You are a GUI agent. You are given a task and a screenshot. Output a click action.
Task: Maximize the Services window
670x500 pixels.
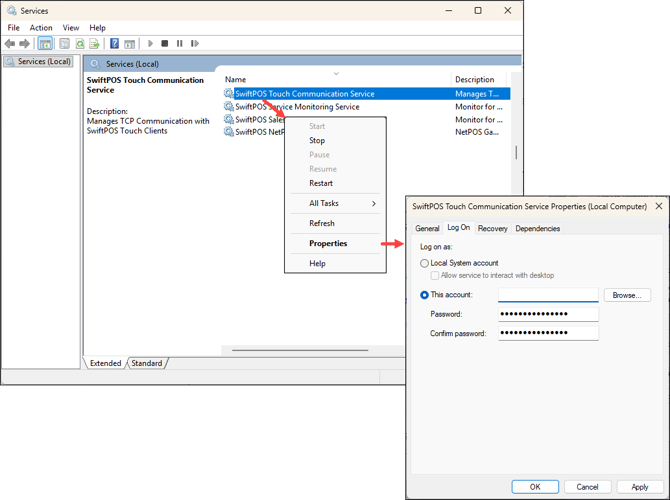pyautogui.click(x=478, y=11)
